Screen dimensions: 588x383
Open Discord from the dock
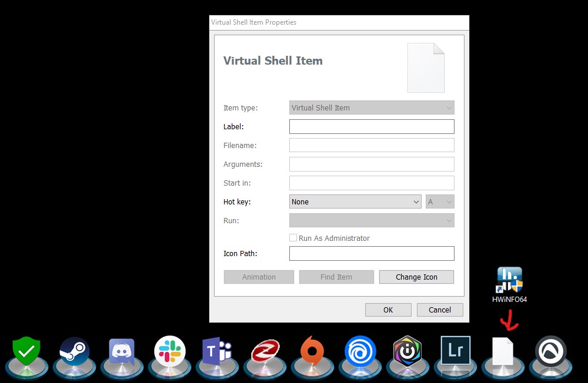point(122,352)
